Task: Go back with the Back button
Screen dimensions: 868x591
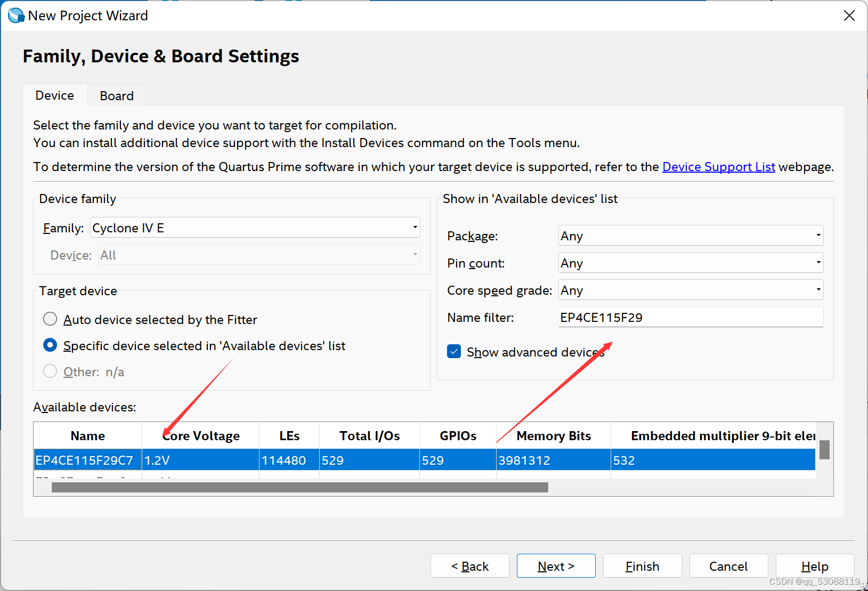Action: click(470, 566)
